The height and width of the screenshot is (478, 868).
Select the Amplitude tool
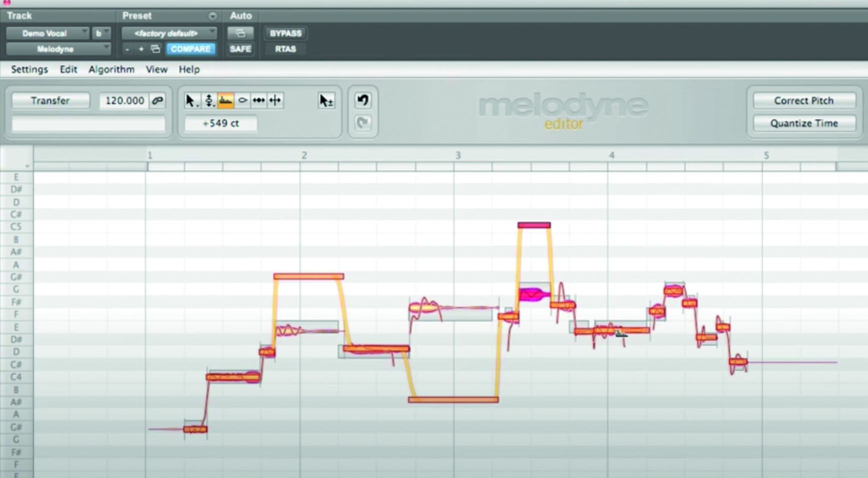pos(242,100)
